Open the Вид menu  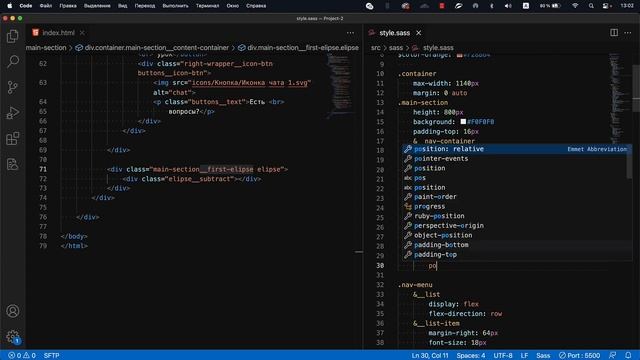point(122,6)
